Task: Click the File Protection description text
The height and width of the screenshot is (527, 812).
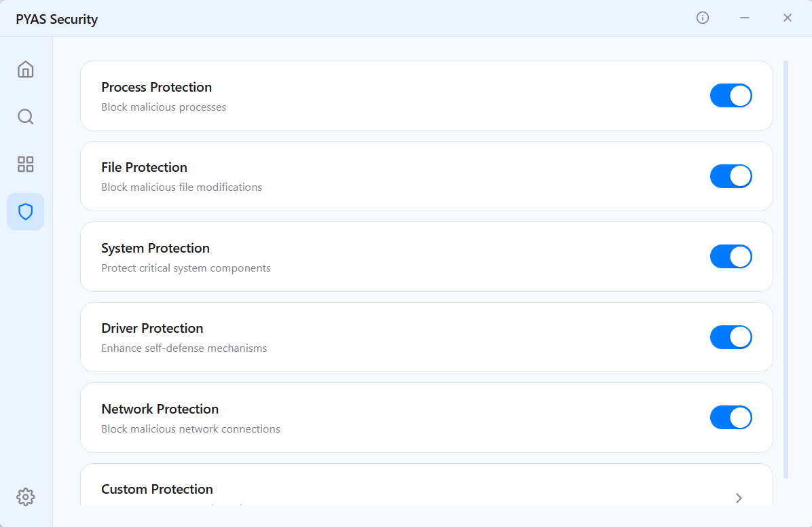Action: pyautogui.click(x=181, y=187)
